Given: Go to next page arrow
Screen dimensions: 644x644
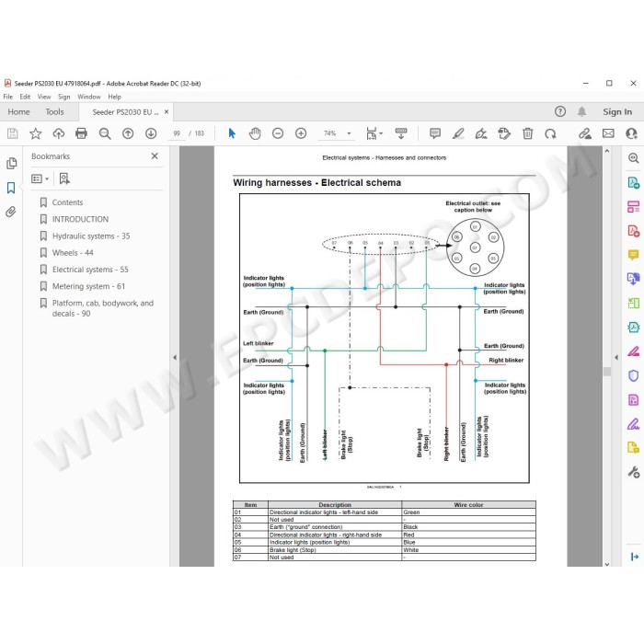Looking at the screenshot, I should [x=151, y=133].
